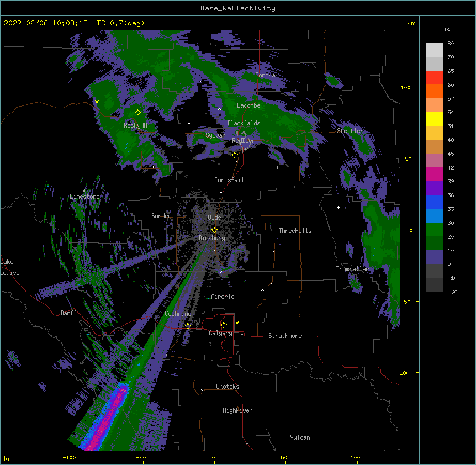Select the purple swatch below 39 dBZ

(x=434, y=188)
